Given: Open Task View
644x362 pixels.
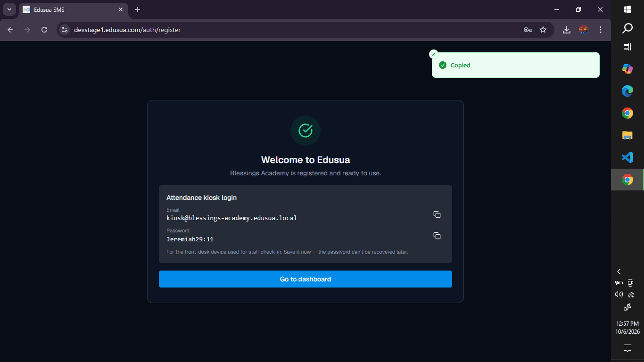Looking at the screenshot, I should (x=627, y=47).
